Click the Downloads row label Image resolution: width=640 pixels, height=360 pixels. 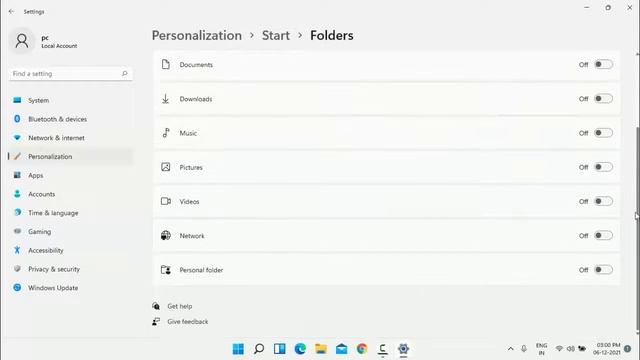tap(196, 99)
